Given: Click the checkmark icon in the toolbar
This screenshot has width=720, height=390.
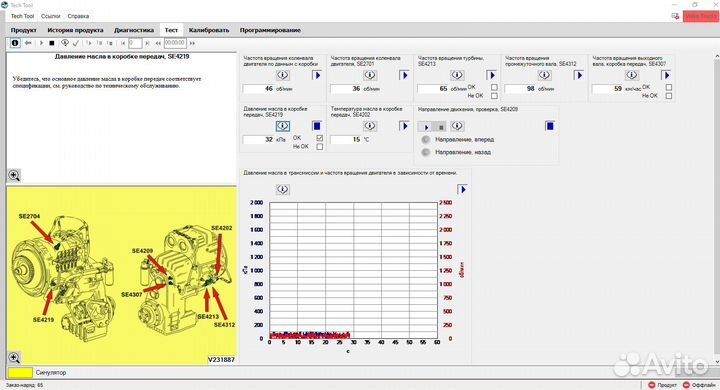Looking at the screenshot, I should (x=76, y=43).
